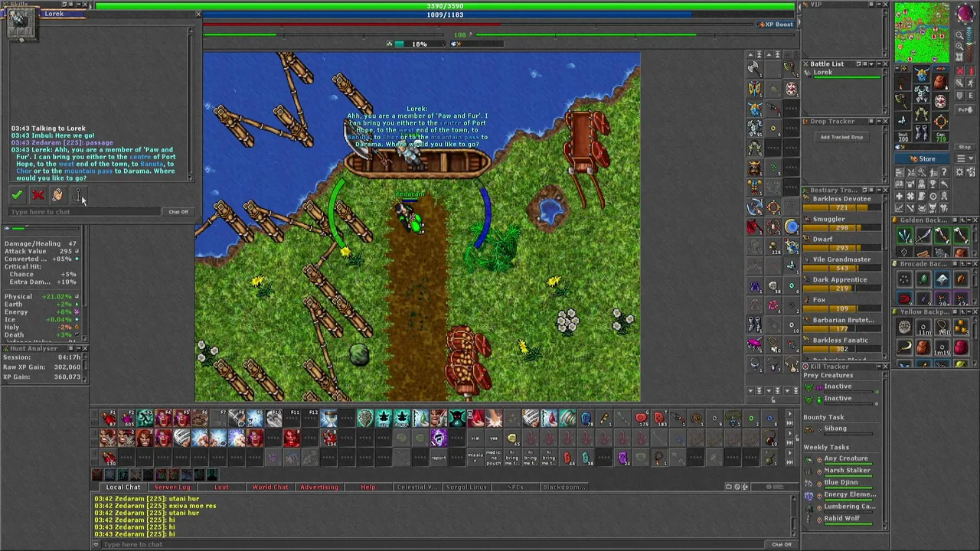Minimize the Drop Tracker panel

tap(879, 121)
